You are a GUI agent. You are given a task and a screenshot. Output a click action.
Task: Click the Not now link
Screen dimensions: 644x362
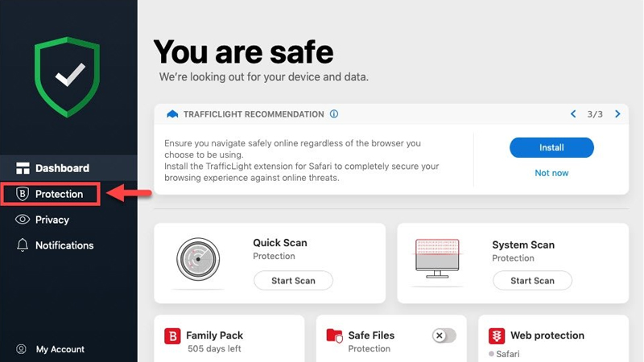(x=551, y=173)
